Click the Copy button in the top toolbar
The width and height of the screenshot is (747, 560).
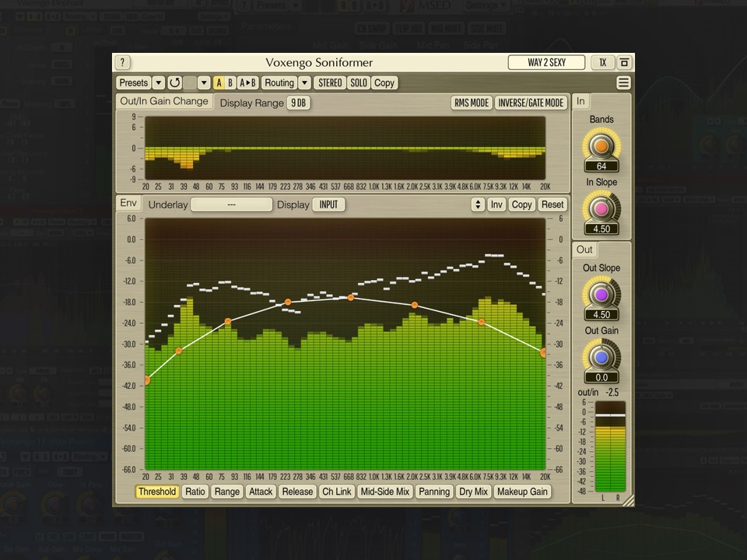[x=384, y=83]
